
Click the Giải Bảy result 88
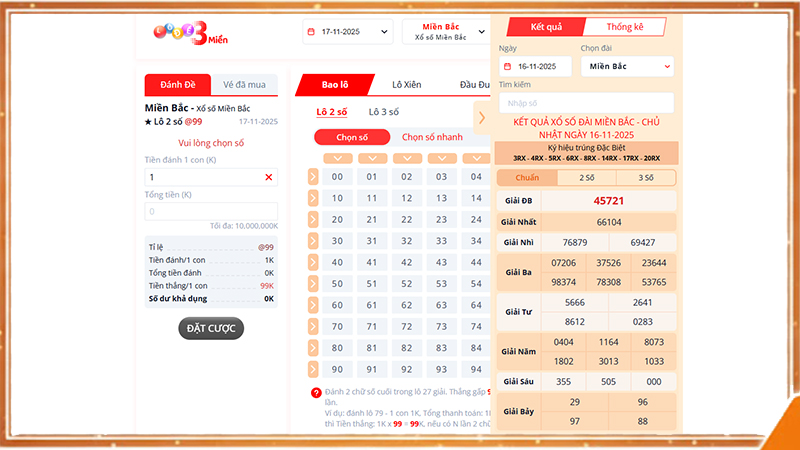pos(642,421)
